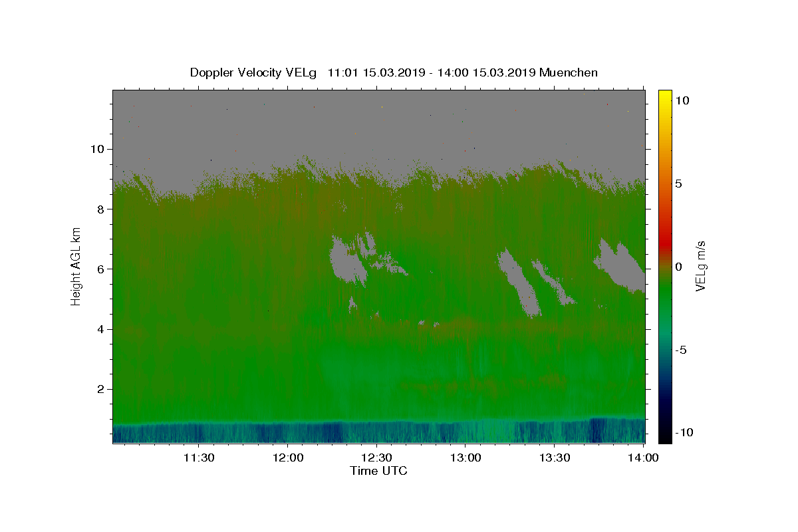Click the '12:30' time tick label
This screenshot has width=798, height=532.
click(x=376, y=458)
